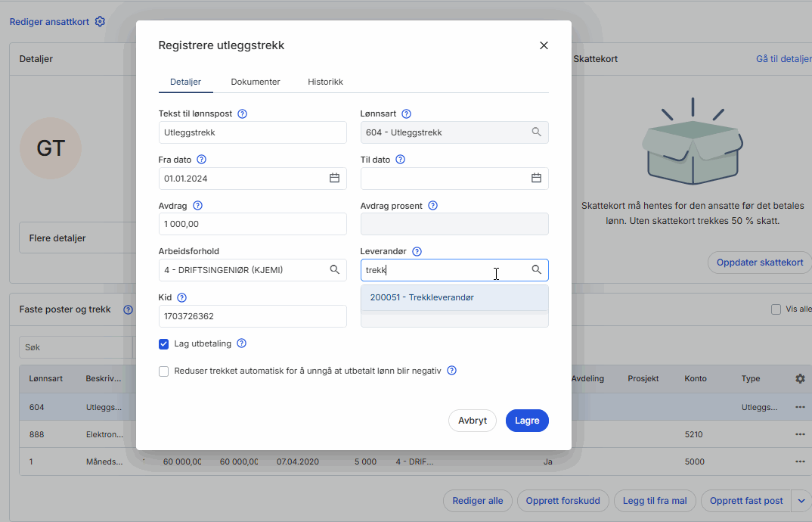Open the Fra dato calendar picker
Viewport: 812px width, 522px height.
point(334,179)
